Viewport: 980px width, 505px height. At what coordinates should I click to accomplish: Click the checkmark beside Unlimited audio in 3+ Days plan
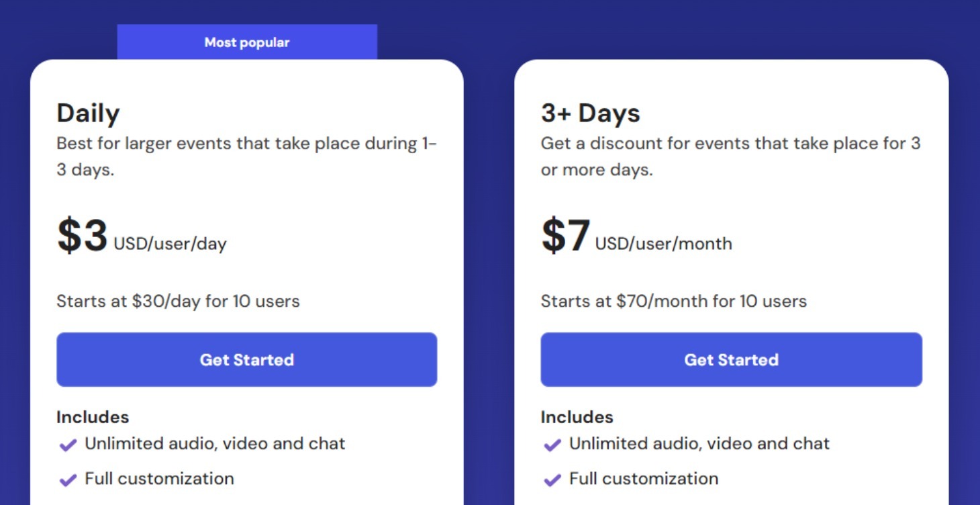[x=552, y=445]
